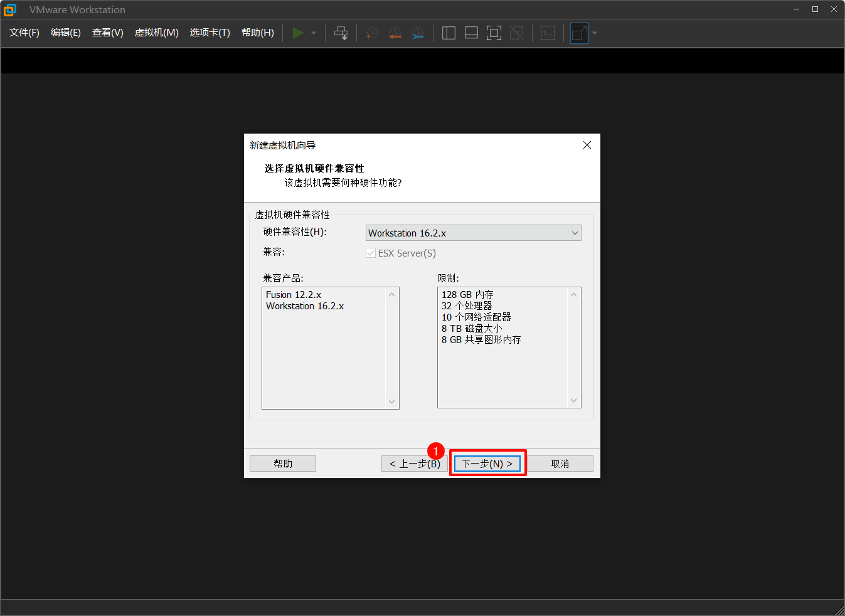
Task: Open snapshot manager wrench icon
Action: coord(417,33)
